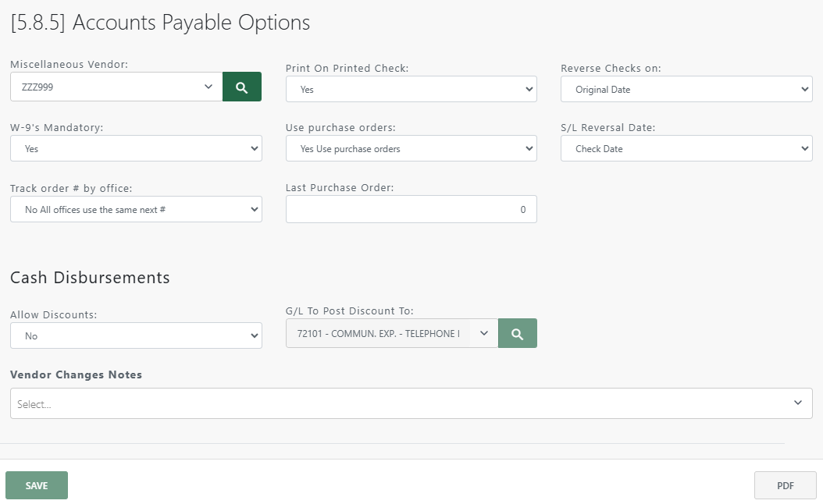Screen dimensions: 823x504
Task: Click the Vendor Changes Notes chevron arrow
Action: 798,403
